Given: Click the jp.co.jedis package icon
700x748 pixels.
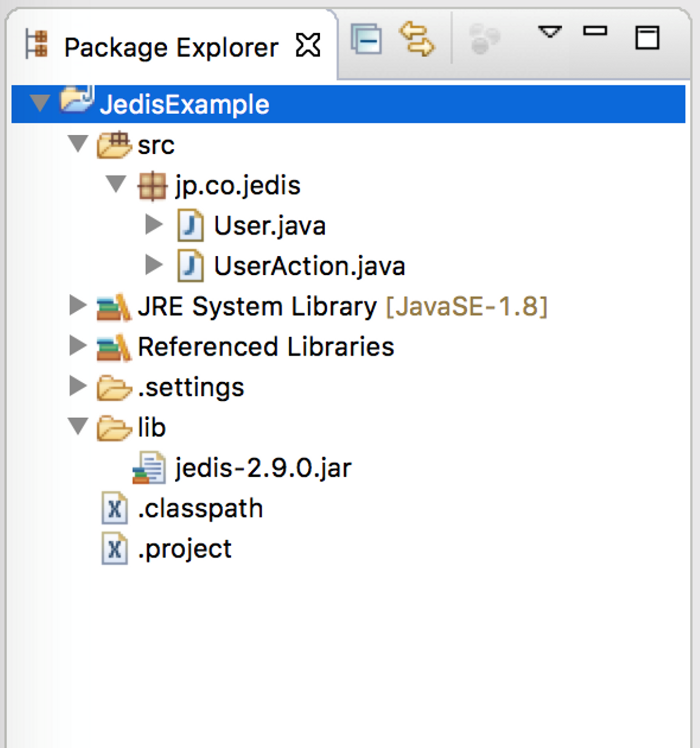Looking at the screenshot, I should [152, 185].
